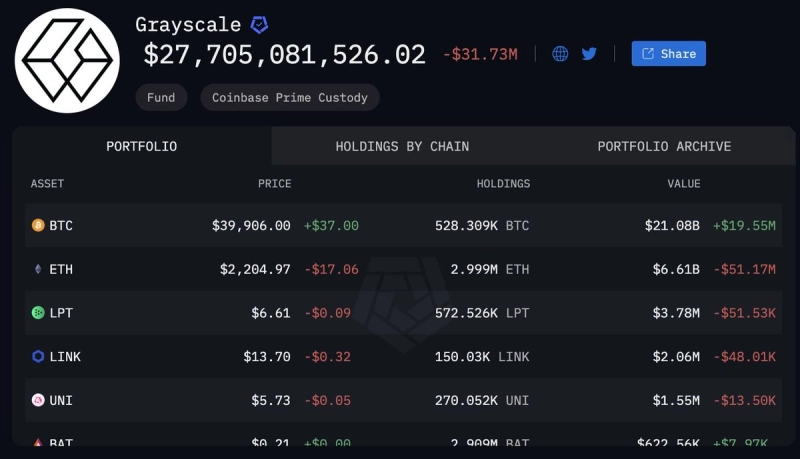800x459 pixels.
Task: Click the Share button
Action: tap(668, 54)
